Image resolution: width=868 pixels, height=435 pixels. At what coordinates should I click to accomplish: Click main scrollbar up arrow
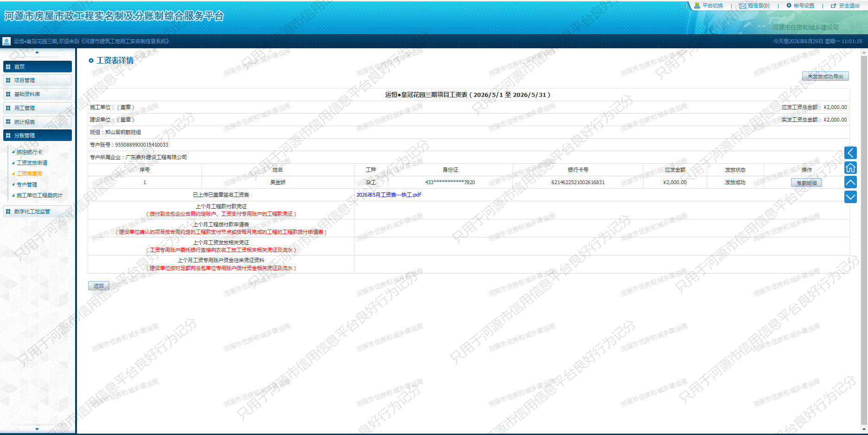(x=864, y=52)
